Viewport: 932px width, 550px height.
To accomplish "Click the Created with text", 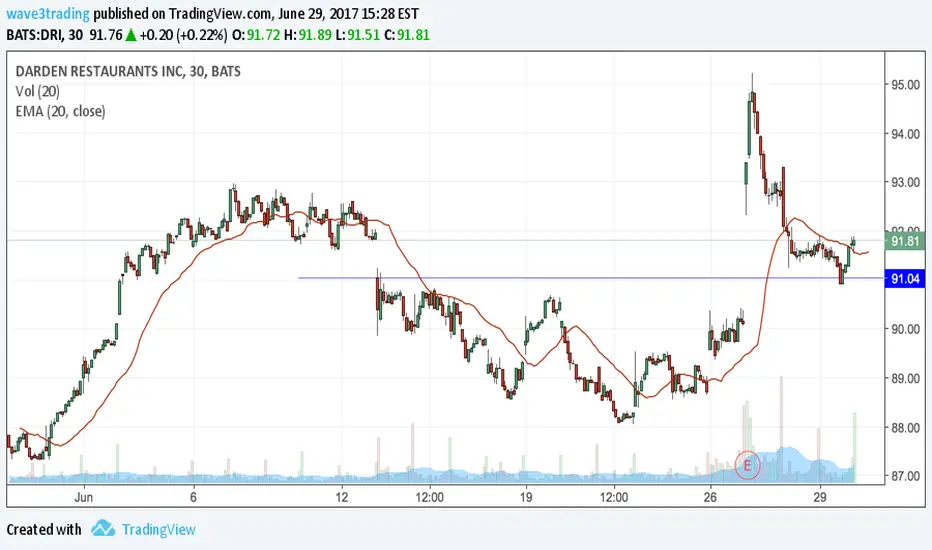I will tap(44, 529).
